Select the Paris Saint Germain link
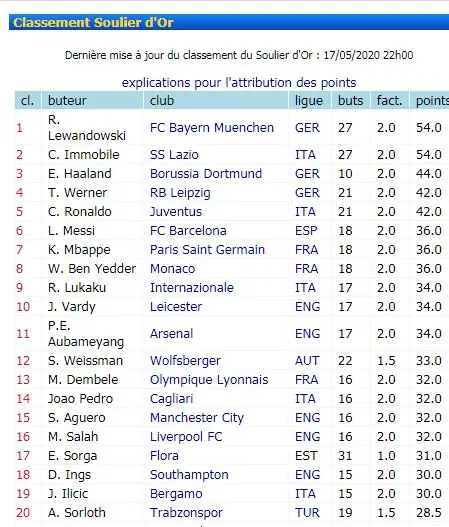 pyautogui.click(x=207, y=250)
